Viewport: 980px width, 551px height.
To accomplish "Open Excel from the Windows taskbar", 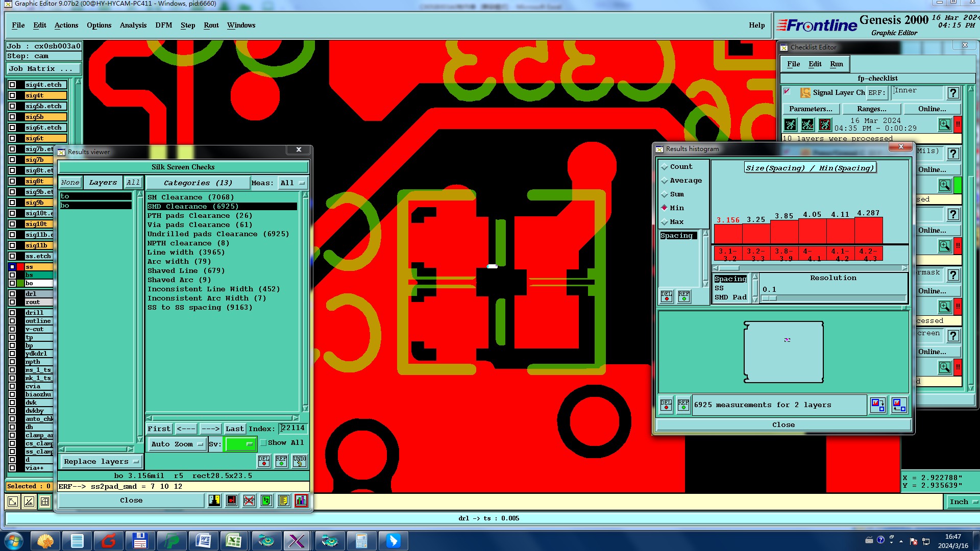I will point(234,540).
